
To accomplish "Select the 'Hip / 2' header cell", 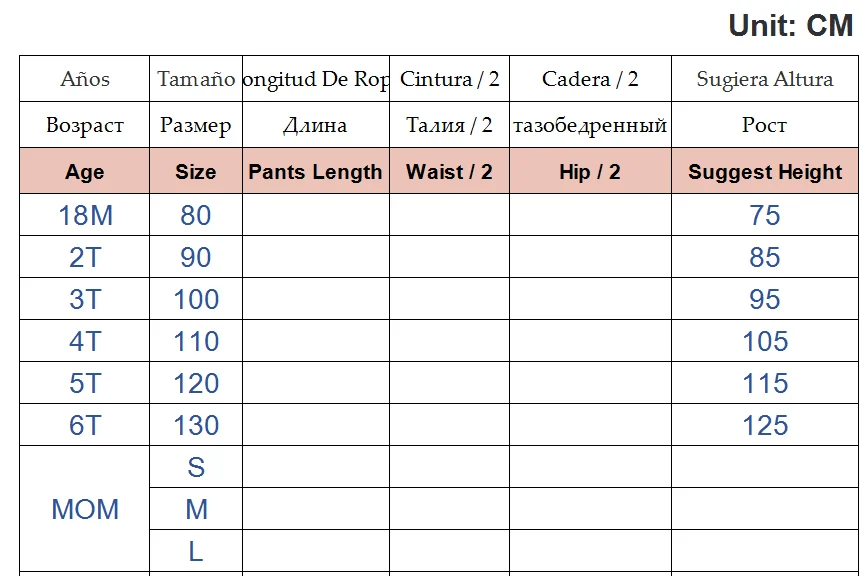I will click(x=590, y=172).
